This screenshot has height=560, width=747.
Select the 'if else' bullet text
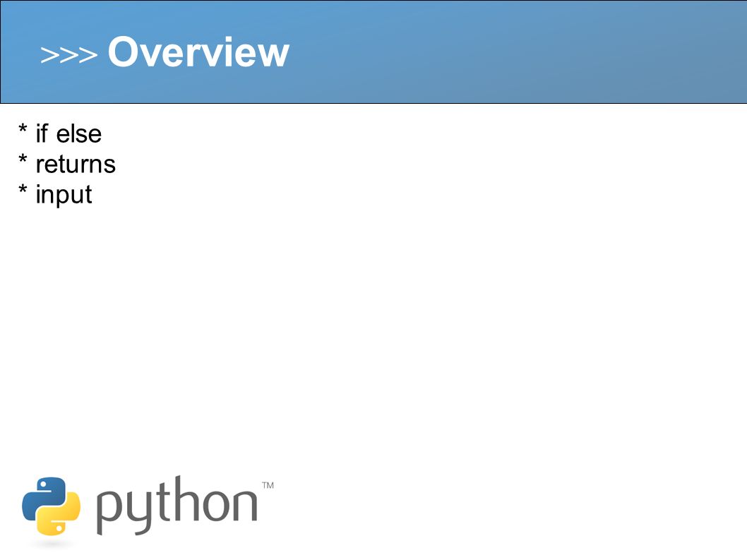(x=68, y=133)
